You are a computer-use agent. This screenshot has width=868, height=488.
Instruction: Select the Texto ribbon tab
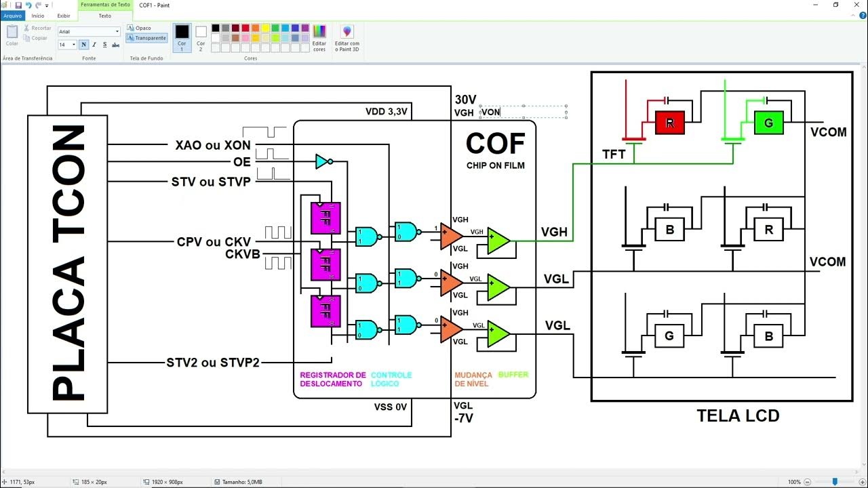[105, 16]
